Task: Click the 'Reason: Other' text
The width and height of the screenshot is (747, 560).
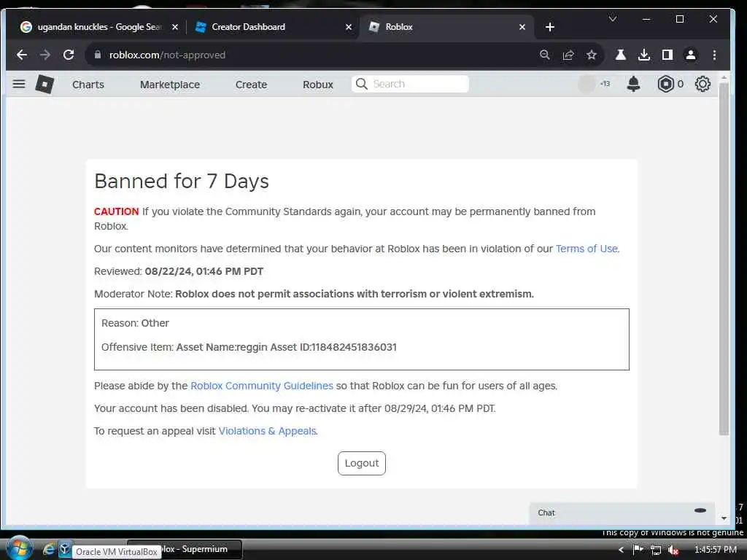Action: coord(135,323)
